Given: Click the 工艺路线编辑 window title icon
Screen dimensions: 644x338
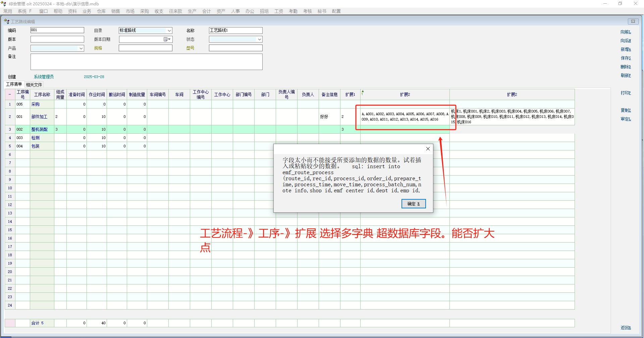Looking at the screenshot, I should 7,21.
